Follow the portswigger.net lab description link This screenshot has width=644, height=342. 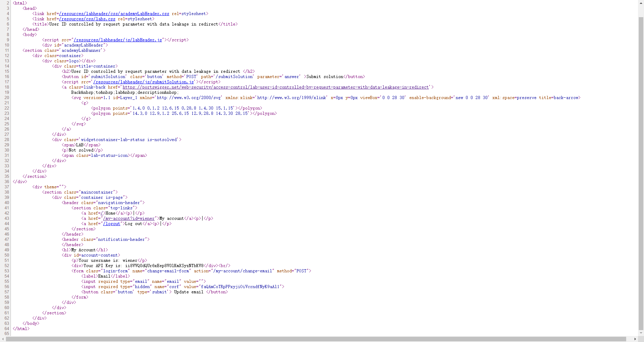click(276, 87)
